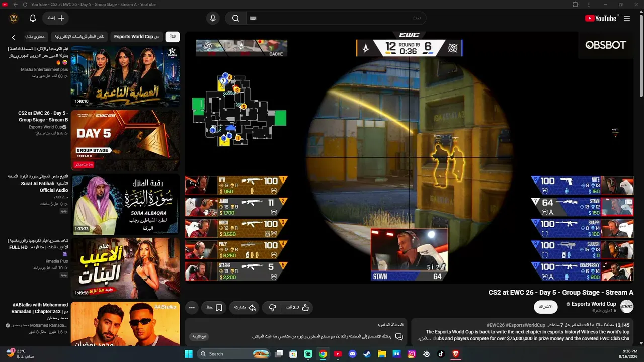Click the 'Masha Entertainment plus' channel name

point(44,70)
